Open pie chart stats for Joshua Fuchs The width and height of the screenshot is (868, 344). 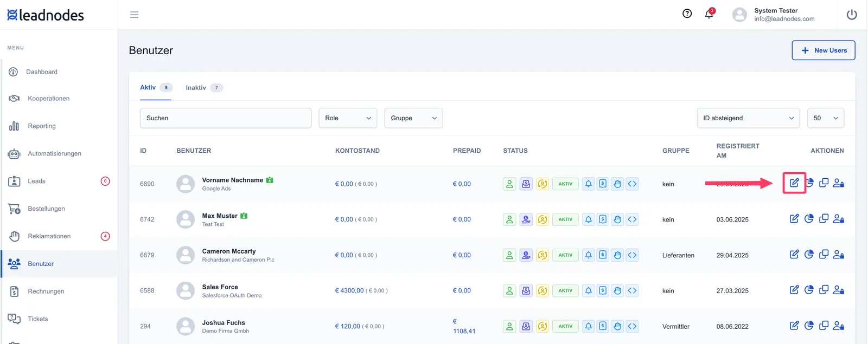(x=809, y=326)
